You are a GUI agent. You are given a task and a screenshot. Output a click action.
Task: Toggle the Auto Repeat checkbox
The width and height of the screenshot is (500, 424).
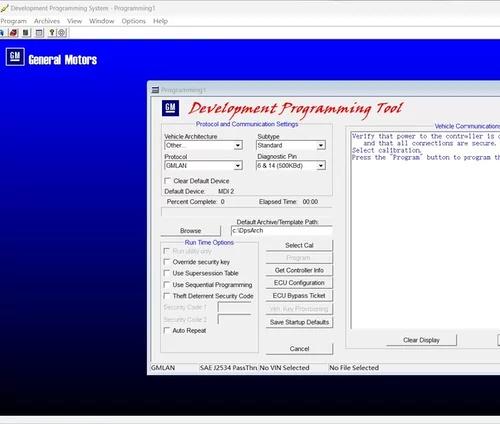point(167,330)
